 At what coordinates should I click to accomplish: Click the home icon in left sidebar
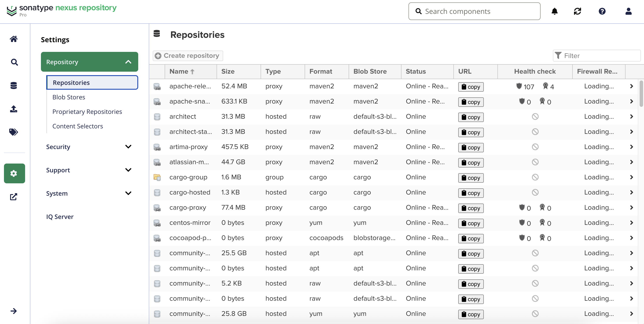pos(14,39)
